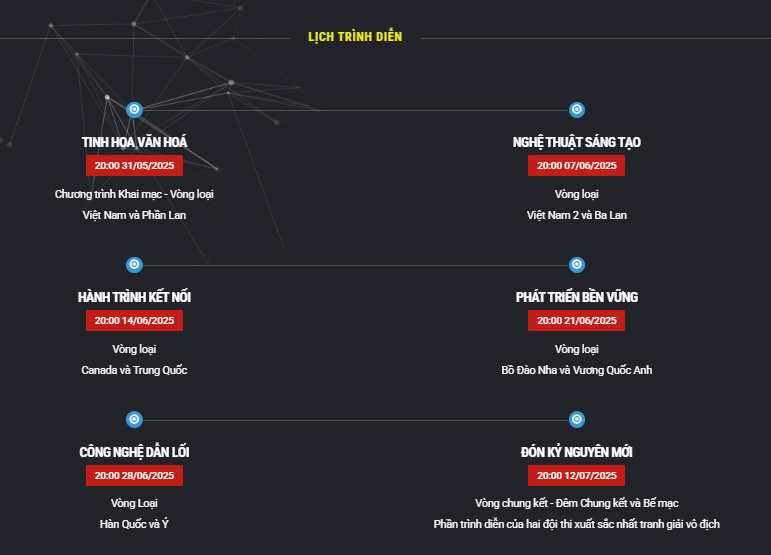This screenshot has height=555, width=771.
Task: Select the Công Nghệ Dẫn Lối heading
Action: tap(134, 452)
